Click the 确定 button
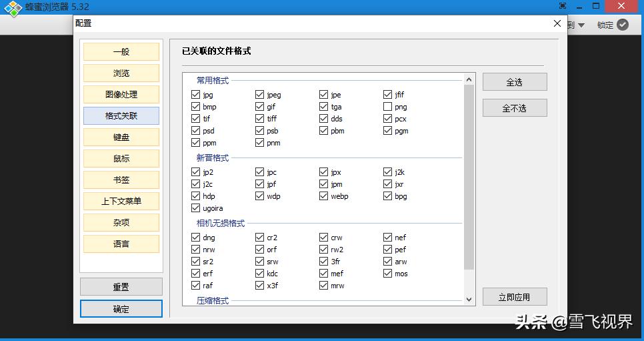This screenshot has width=644, height=341. click(x=121, y=309)
